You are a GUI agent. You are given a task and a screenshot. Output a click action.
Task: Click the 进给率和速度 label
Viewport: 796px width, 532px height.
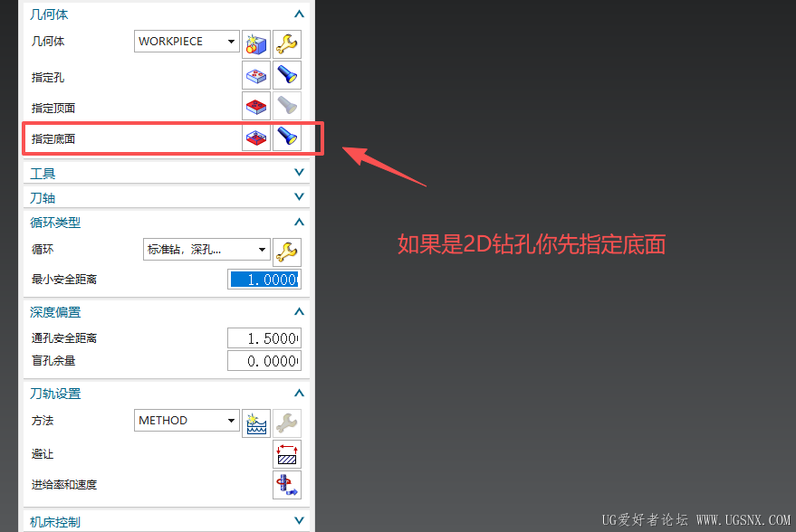(x=64, y=485)
